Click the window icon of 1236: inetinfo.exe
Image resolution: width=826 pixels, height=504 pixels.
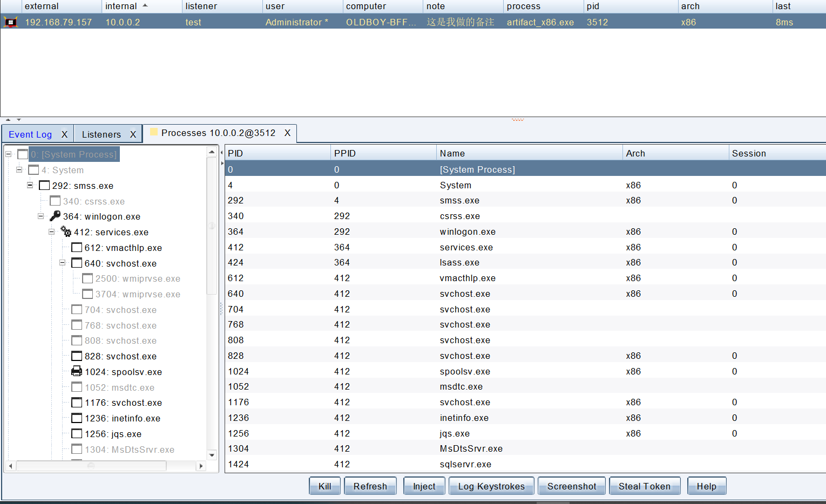(77, 418)
